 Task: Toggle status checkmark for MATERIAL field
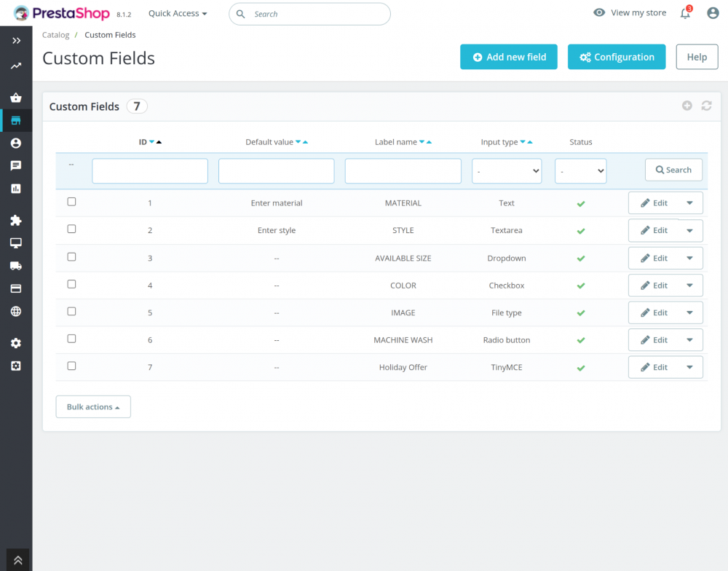point(581,203)
